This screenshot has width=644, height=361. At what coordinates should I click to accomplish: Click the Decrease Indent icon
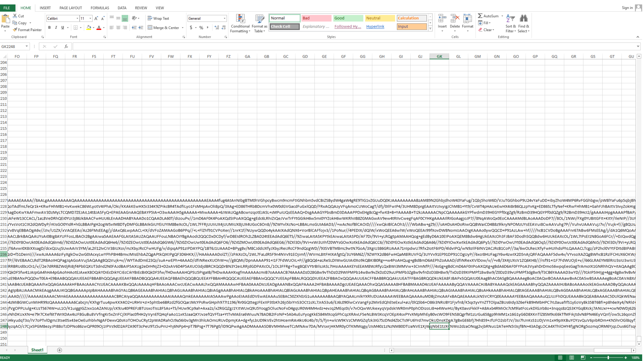pos(134,27)
